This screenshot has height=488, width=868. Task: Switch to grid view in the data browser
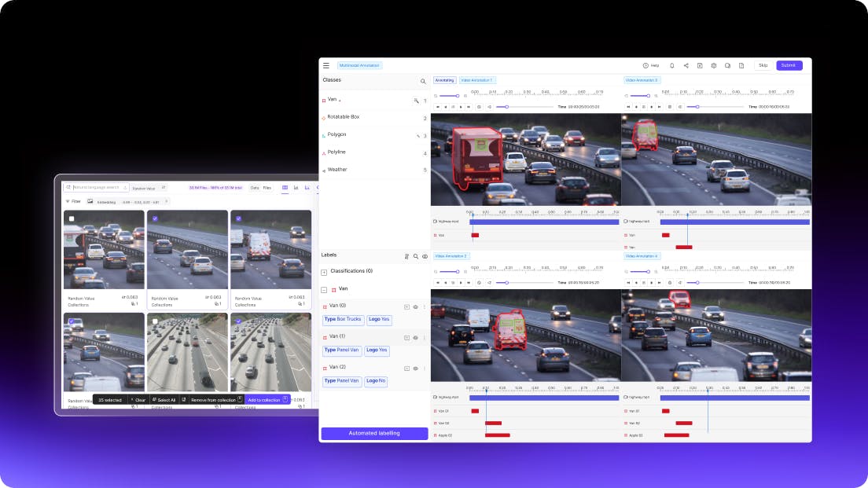(x=285, y=188)
